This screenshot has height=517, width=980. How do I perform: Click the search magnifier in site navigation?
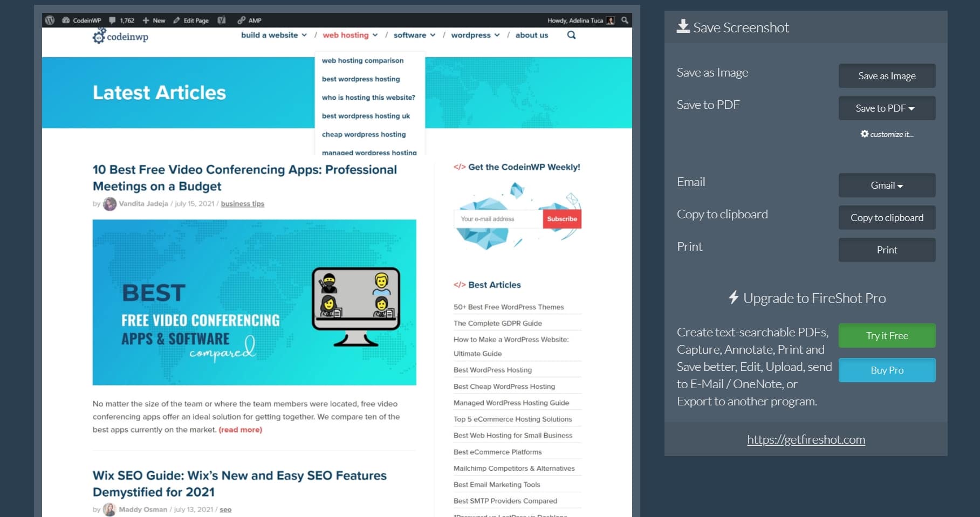[571, 35]
